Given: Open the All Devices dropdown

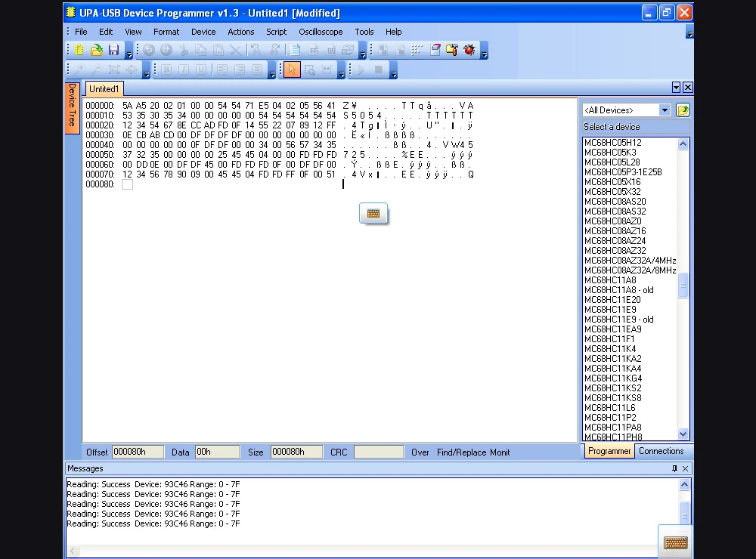Looking at the screenshot, I should (x=665, y=110).
